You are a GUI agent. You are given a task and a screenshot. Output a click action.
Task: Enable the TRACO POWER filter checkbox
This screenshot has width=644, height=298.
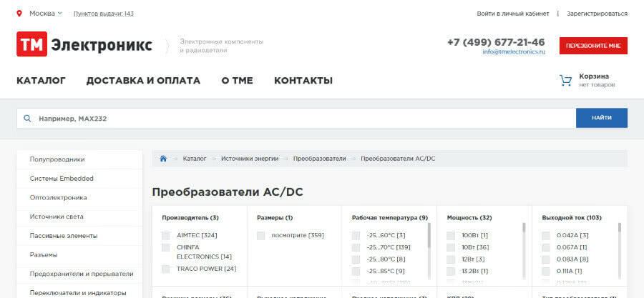tap(166, 269)
